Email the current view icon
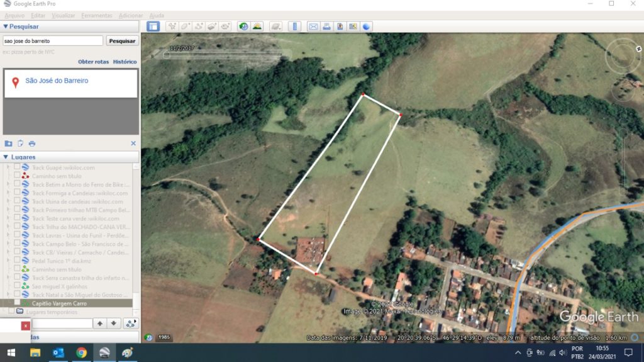644x362 pixels. click(313, 26)
